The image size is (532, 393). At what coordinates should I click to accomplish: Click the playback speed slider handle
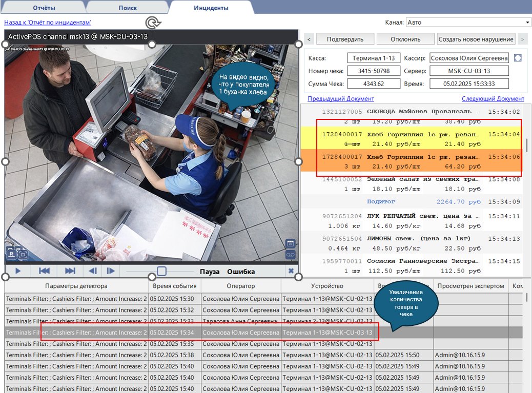(161, 271)
